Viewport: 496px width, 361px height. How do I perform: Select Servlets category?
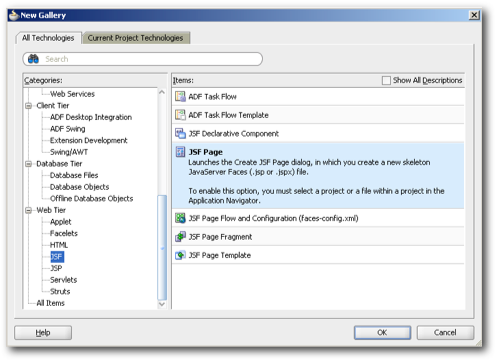click(x=63, y=280)
